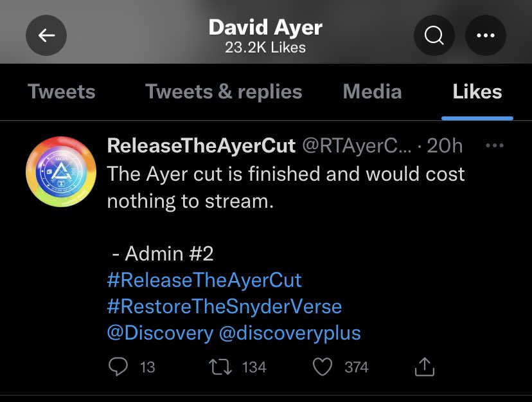Share the tweet via share icon
Viewport: 532px width, 402px height.
pos(425,367)
